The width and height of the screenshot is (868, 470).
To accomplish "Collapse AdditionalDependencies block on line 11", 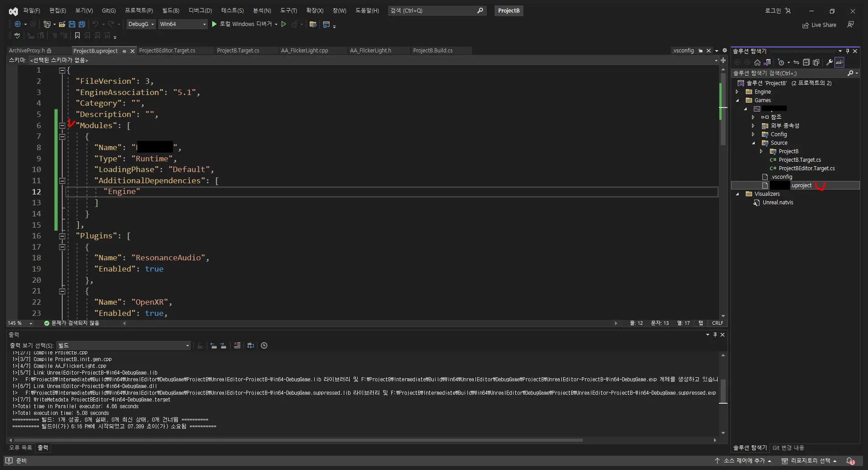I will coord(62,181).
